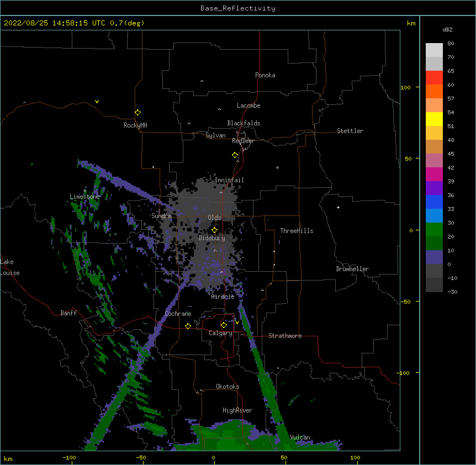476x465 pixels.
Task: Click the yellow diamond marker near Olds
Action: point(214,230)
